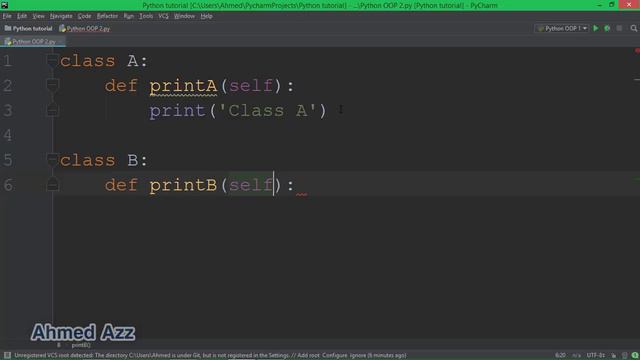Screen dimensions: 640x360
Task: Open the Run menu
Action: tap(129, 16)
